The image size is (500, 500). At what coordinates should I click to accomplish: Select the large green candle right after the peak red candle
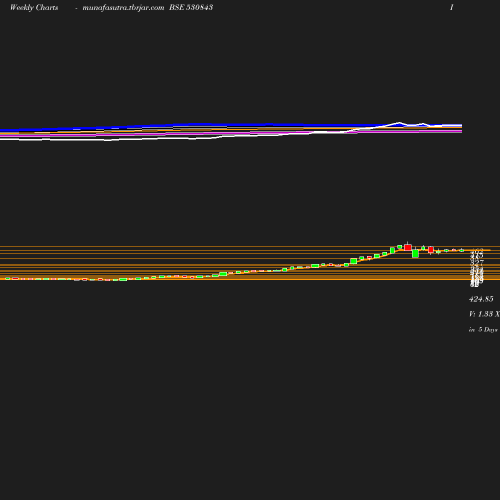(x=415, y=253)
